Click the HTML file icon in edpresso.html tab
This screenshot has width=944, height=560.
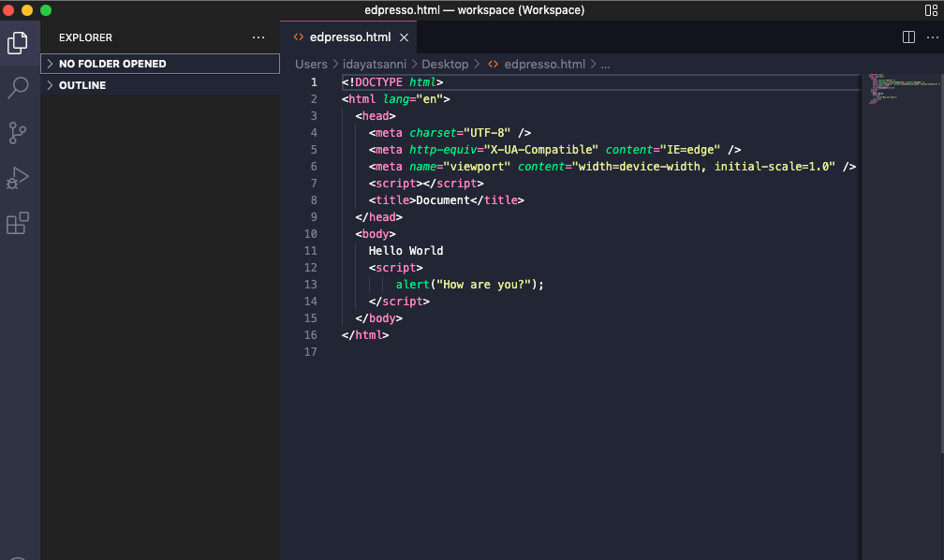(298, 37)
